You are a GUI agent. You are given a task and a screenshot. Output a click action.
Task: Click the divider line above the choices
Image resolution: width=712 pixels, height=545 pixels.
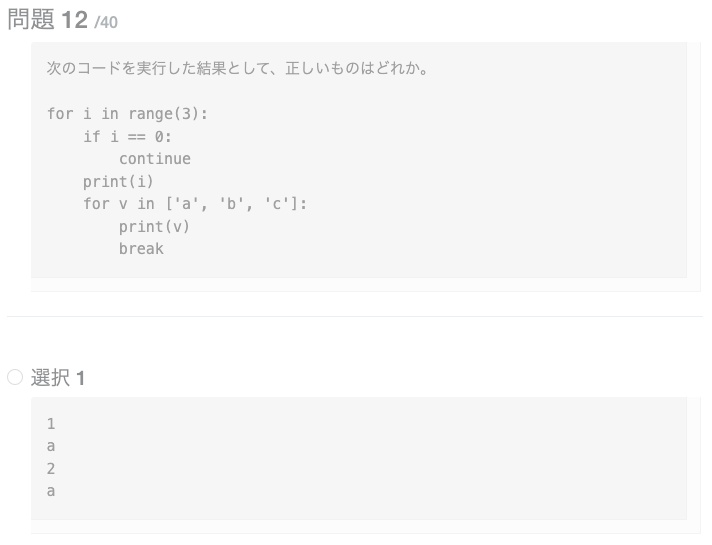(355, 316)
